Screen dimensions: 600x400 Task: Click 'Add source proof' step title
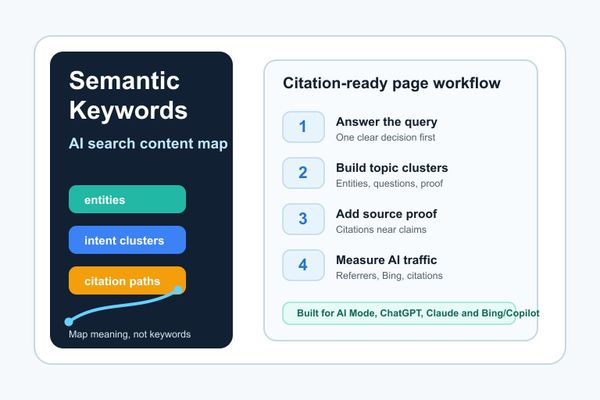pos(386,214)
